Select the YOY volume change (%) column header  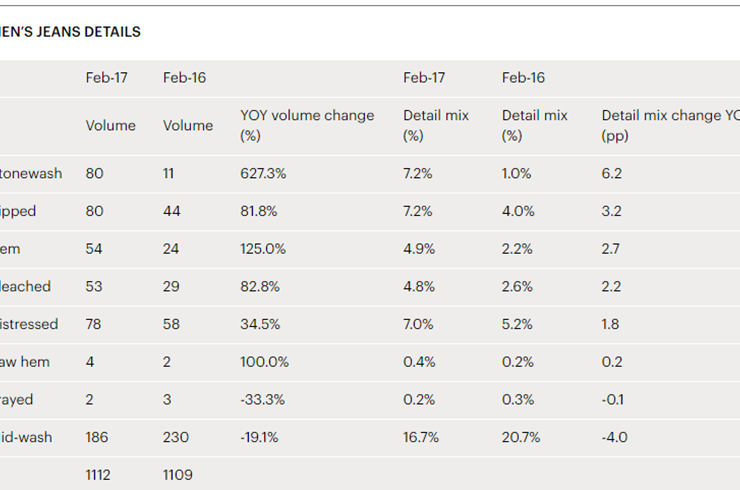pyautogui.click(x=307, y=125)
